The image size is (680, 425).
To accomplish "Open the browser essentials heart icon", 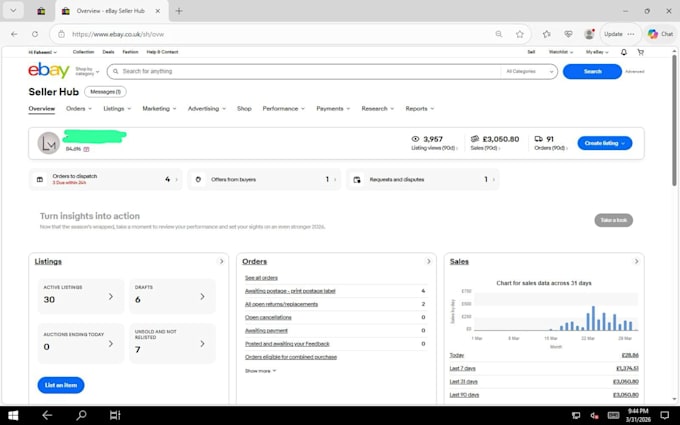I will click(568, 34).
